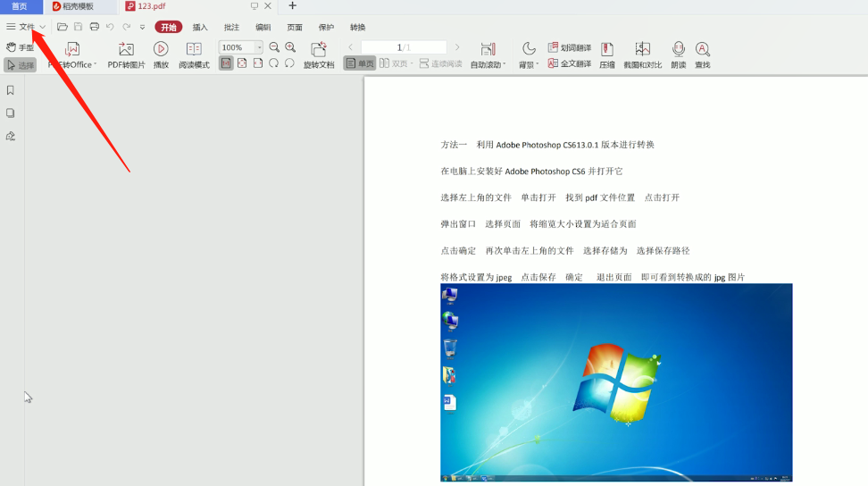The image size is (868, 486).
Task: Toggle the actual size view icon
Action: click(x=226, y=63)
